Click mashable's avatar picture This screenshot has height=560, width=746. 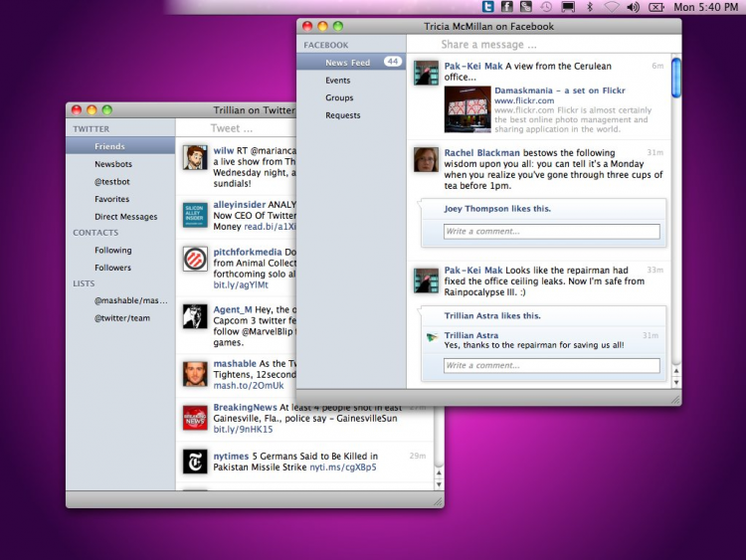coord(195,374)
